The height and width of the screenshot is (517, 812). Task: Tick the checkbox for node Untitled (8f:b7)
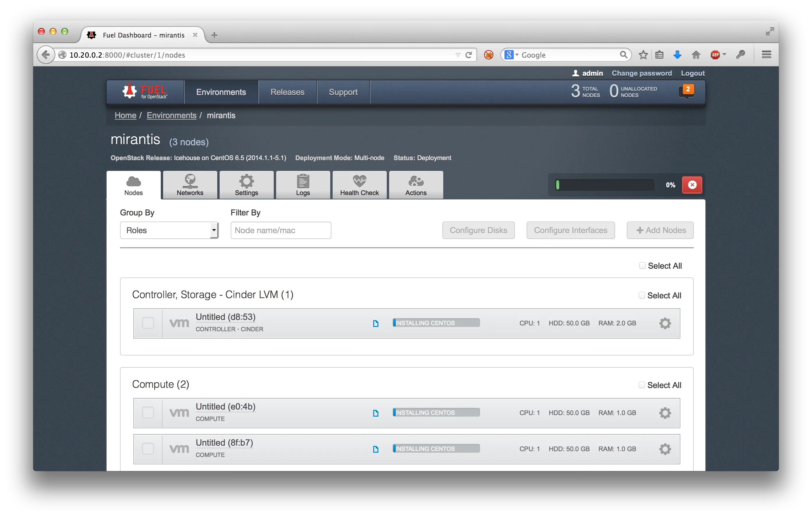148,449
